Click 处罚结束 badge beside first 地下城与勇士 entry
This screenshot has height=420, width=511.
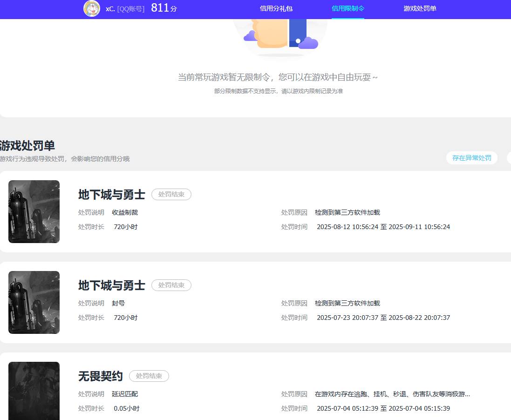(171, 195)
